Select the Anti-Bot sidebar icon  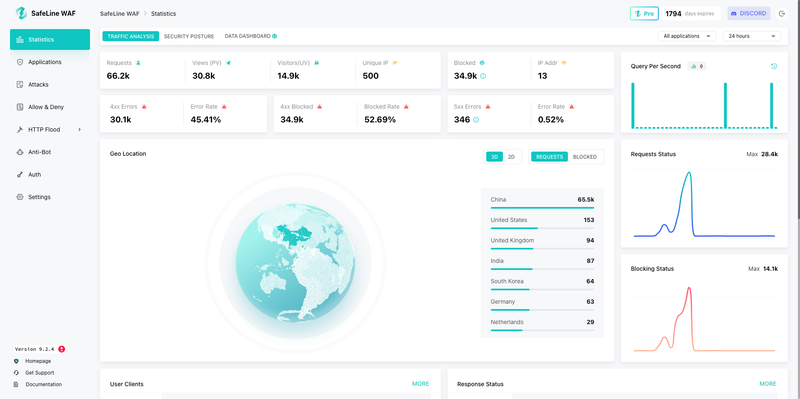pos(20,152)
